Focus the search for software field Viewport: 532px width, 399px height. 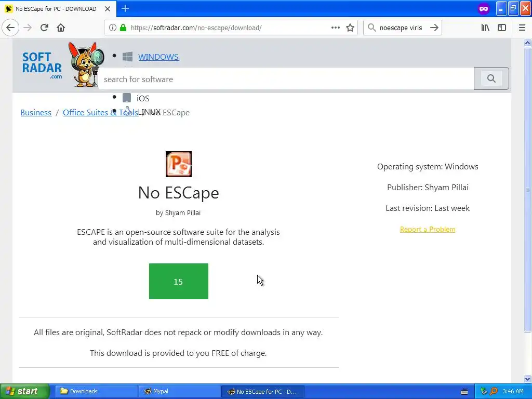[x=286, y=79]
